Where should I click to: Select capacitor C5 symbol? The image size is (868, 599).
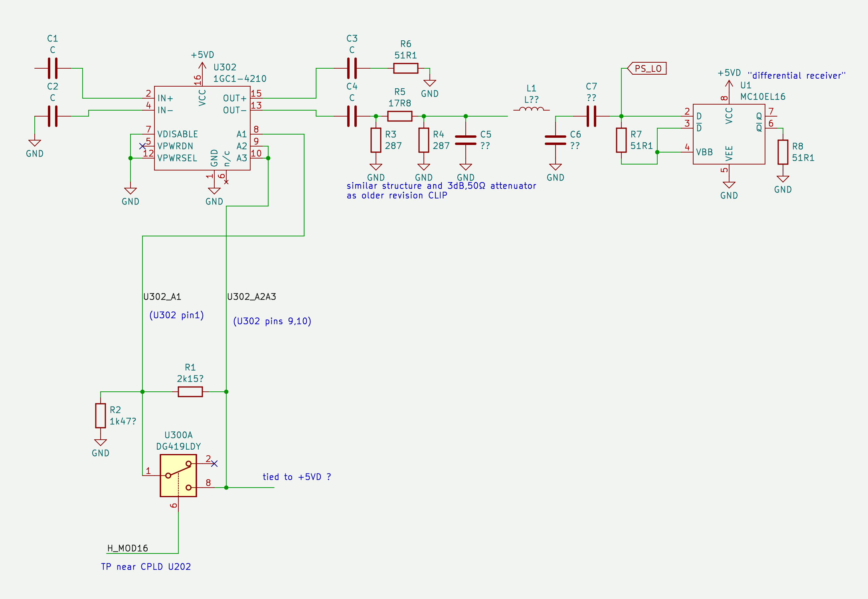[466, 140]
